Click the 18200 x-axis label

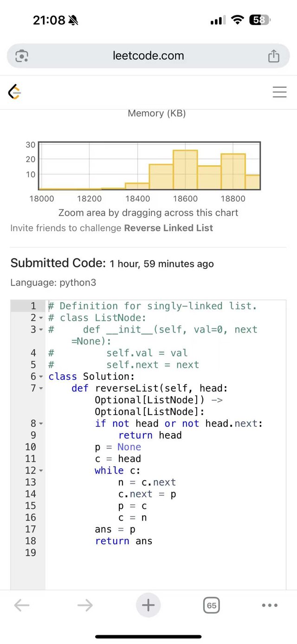[90, 199]
